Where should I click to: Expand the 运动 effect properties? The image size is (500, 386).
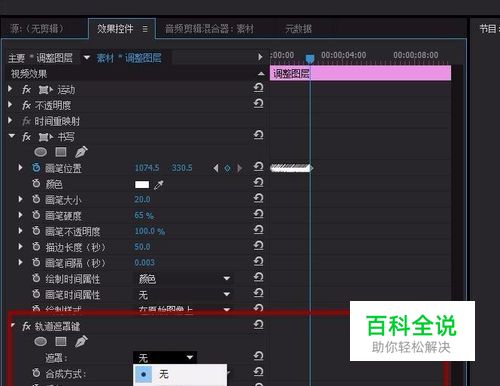(x=10, y=89)
